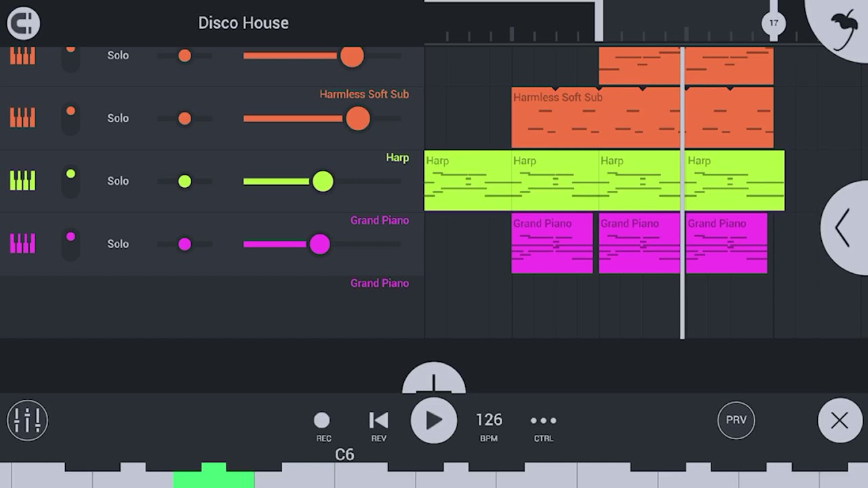Viewport: 868px width, 488px height.
Task: Click the lower Grand Piano track label
Action: click(x=380, y=283)
